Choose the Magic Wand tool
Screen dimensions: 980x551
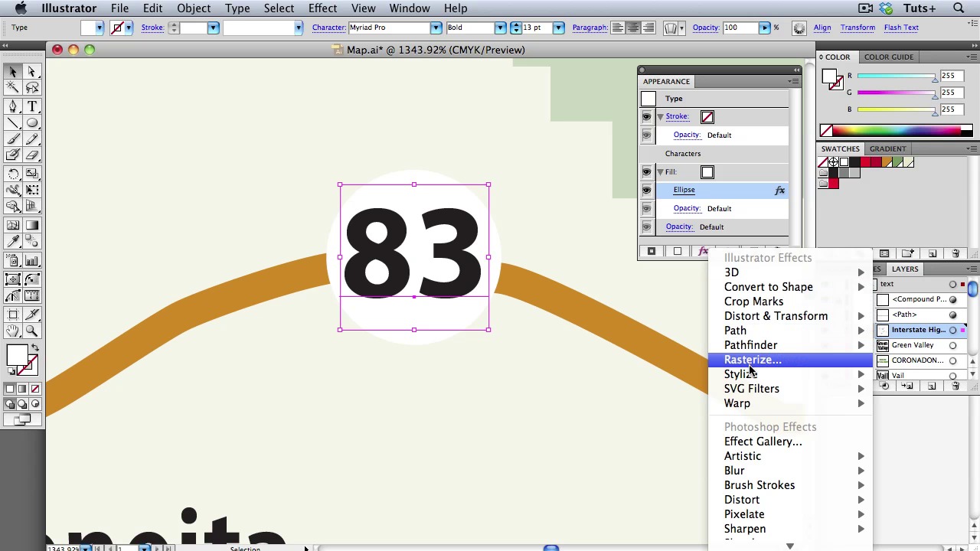click(13, 88)
